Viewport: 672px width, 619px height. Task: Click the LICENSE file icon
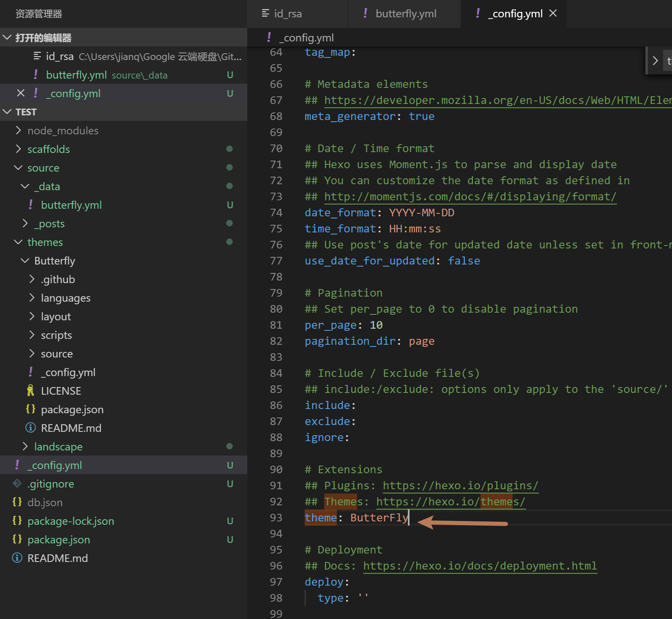point(30,390)
